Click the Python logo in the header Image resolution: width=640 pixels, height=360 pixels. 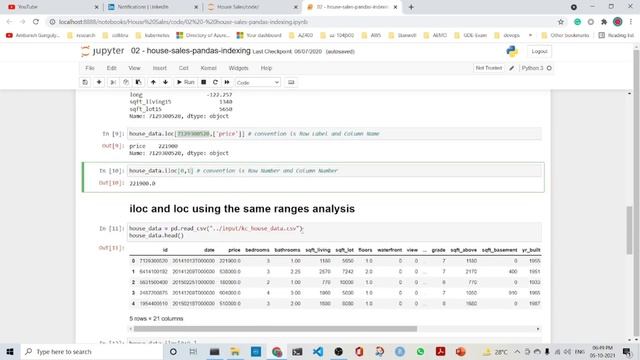(512, 51)
